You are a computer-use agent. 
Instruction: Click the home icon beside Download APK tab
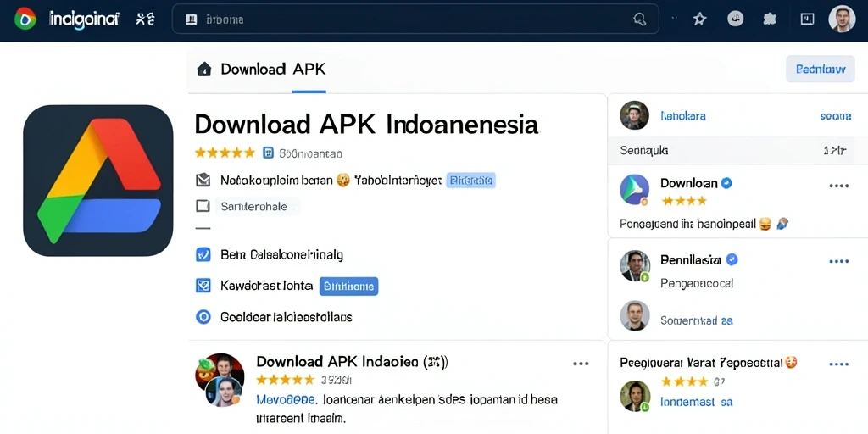click(204, 70)
